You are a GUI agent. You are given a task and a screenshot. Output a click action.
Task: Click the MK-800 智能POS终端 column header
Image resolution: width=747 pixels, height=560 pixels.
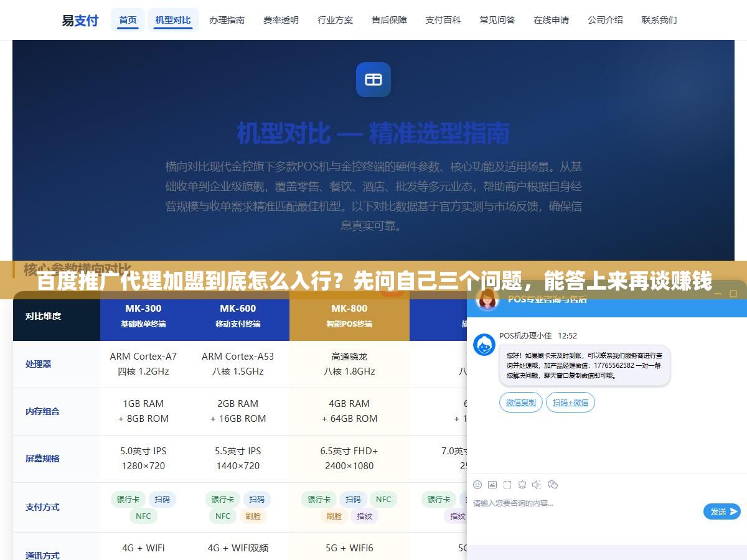pos(349,316)
